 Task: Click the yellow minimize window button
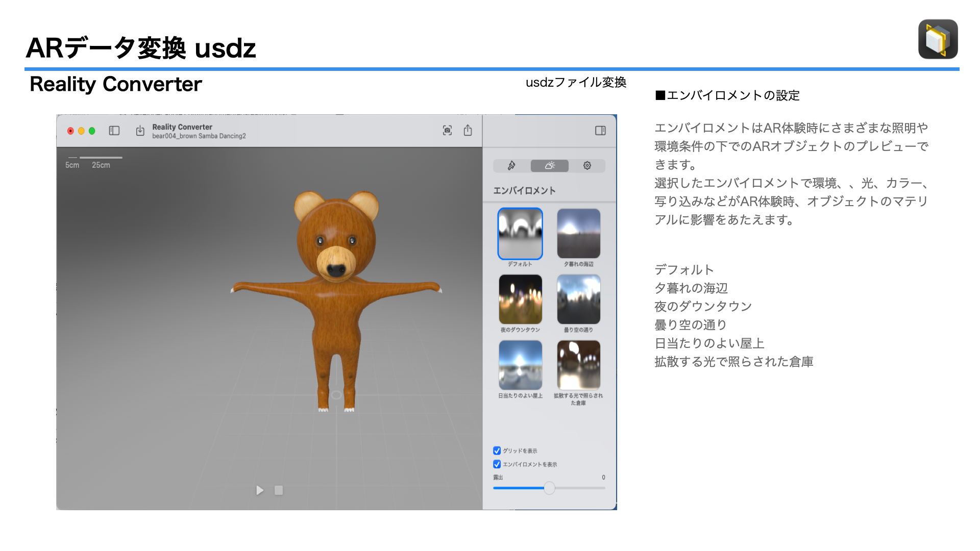(x=81, y=131)
